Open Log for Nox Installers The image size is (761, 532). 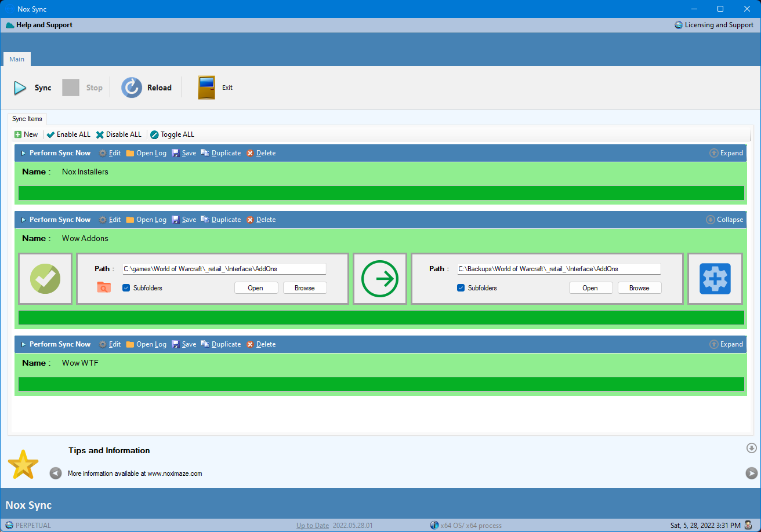tap(146, 153)
